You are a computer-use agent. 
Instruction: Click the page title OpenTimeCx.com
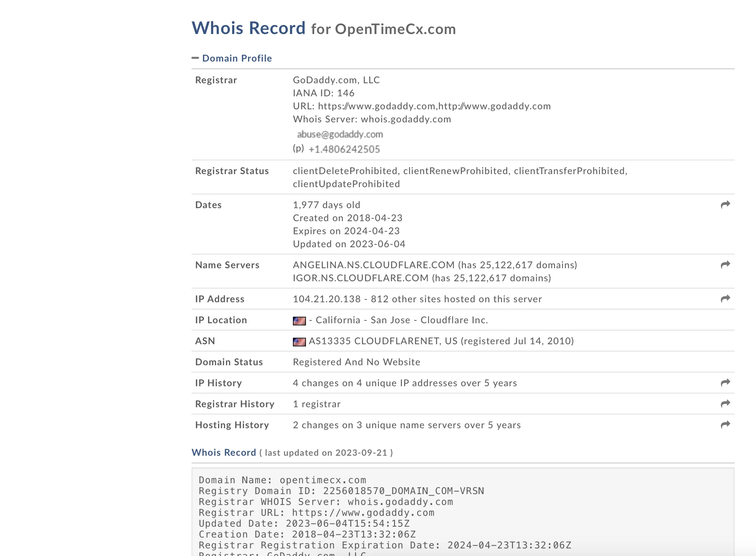click(x=395, y=29)
